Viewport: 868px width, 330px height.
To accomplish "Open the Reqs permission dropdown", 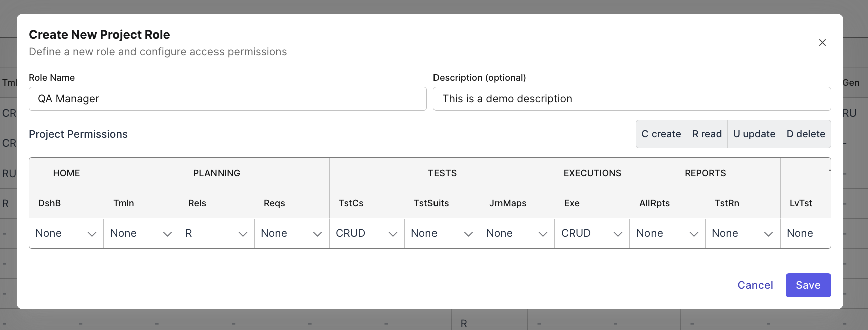I will pos(292,233).
